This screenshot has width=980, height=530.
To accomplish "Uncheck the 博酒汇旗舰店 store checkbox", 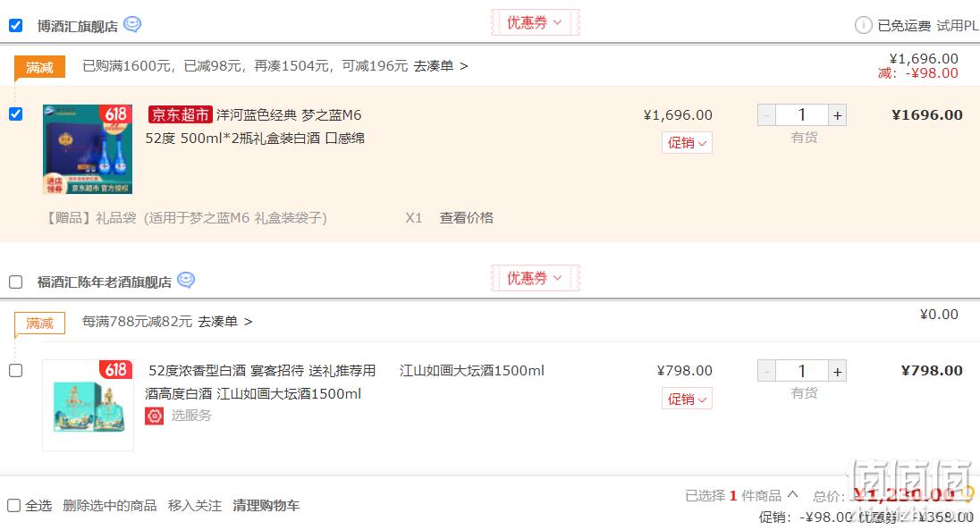I will click(15, 26).
